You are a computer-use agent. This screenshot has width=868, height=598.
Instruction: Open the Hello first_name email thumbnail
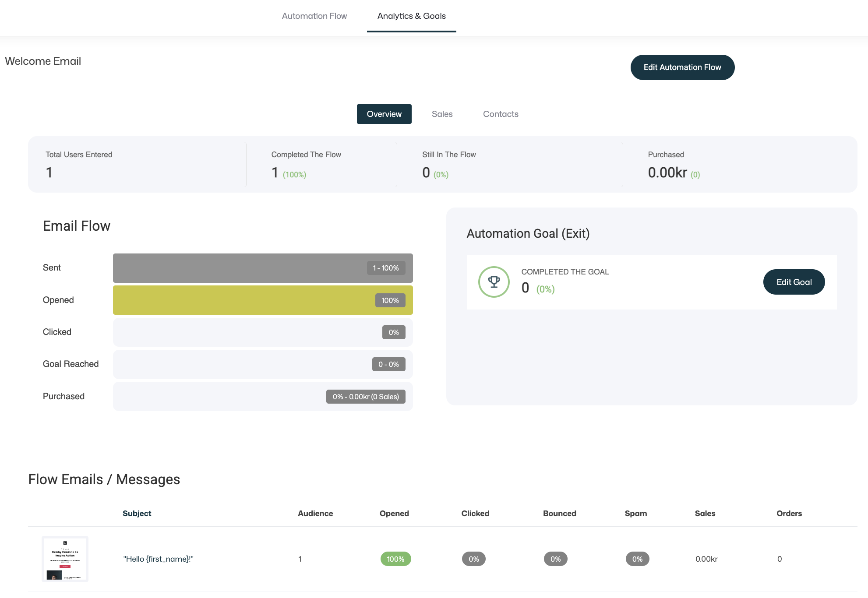(x=65, y=559)
